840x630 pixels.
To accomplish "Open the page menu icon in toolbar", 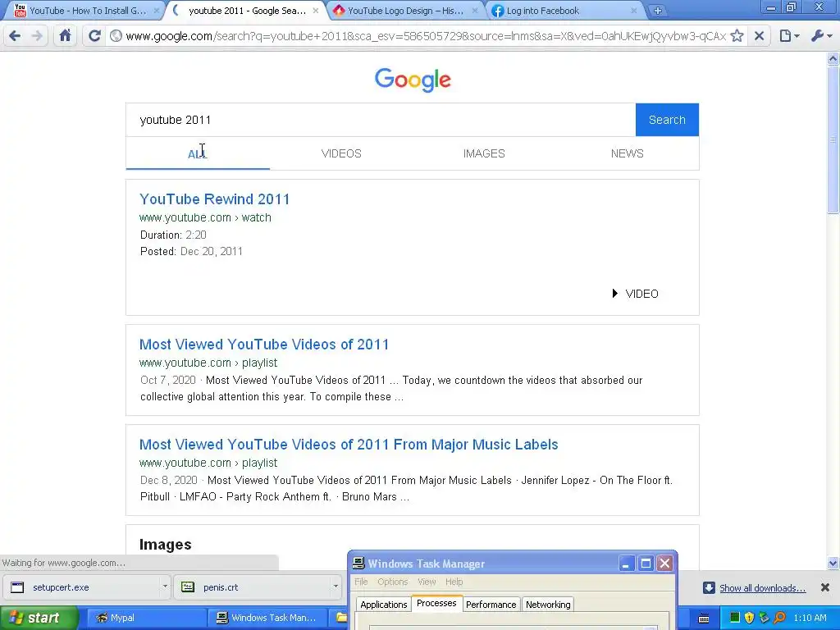I will tap(789, 36).
